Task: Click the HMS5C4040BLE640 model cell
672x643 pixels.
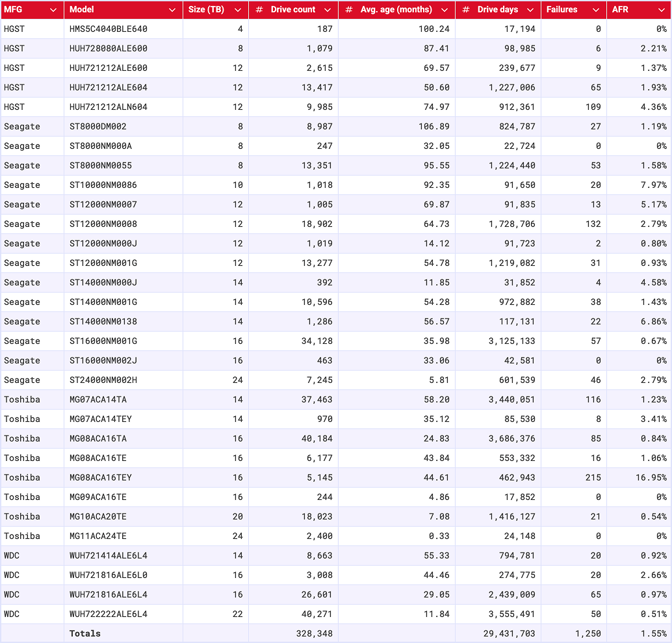Action: 109,29
